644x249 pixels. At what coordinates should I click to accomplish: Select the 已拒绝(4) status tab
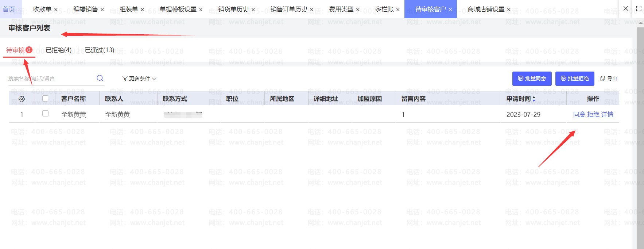pyautogui.click(x=58, y=50)
